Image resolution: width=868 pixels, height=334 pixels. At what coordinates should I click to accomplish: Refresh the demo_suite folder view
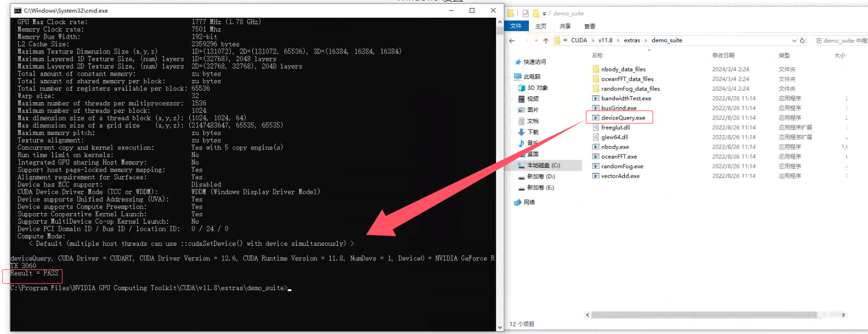click(803, 40)
